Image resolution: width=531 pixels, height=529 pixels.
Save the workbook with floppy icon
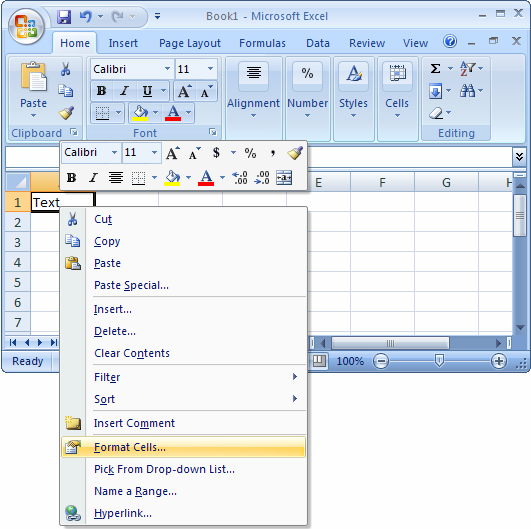click(64, 16)
